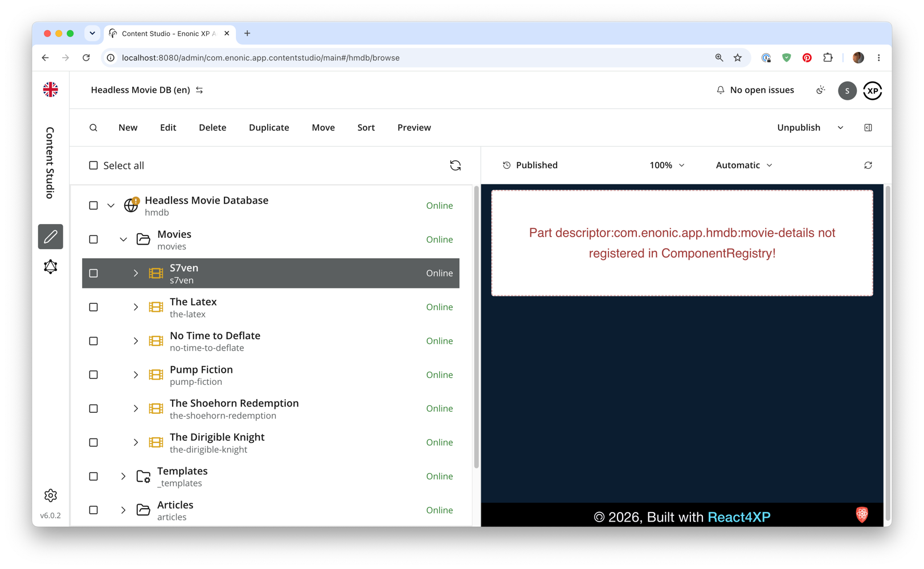Check the Movies folder checkbox
Viewport: 924px width, 569px height.
coord(93,239)
